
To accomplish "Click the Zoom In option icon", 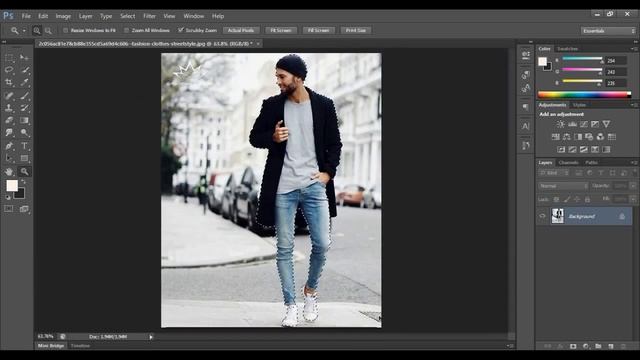I will pos(37,31).
